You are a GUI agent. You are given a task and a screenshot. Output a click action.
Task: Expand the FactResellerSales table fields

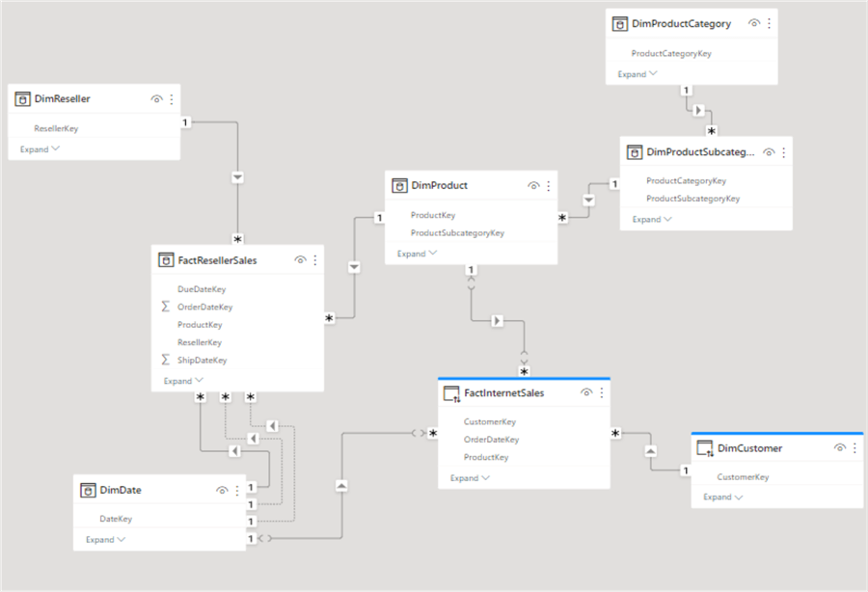(x=183, y=381)
